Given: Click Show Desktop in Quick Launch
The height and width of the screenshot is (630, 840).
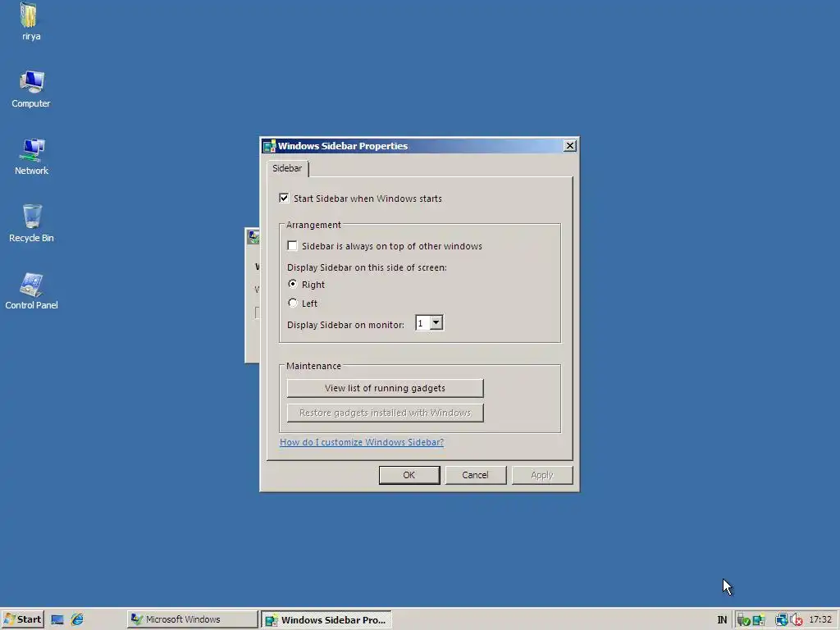Looking at the screenshot, I should click(x=57, y=620).
